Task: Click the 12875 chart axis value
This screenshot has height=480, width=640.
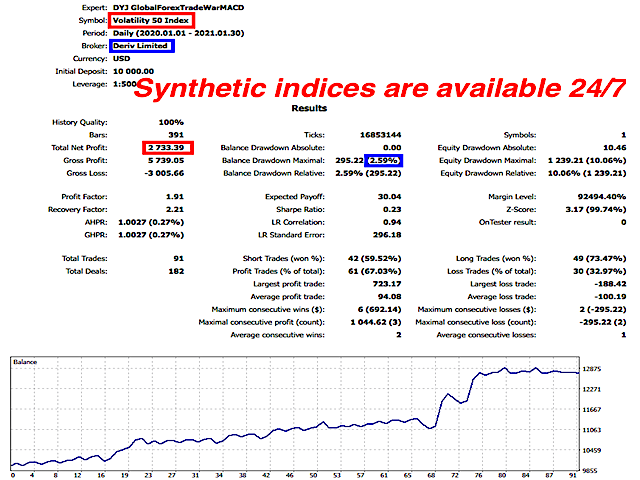Action: point(592,369)
